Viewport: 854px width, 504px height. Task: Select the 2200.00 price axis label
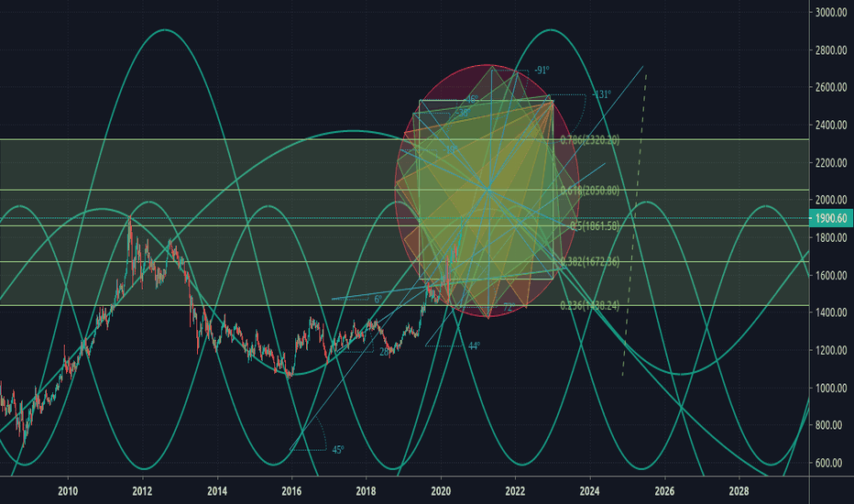[831, 162]
